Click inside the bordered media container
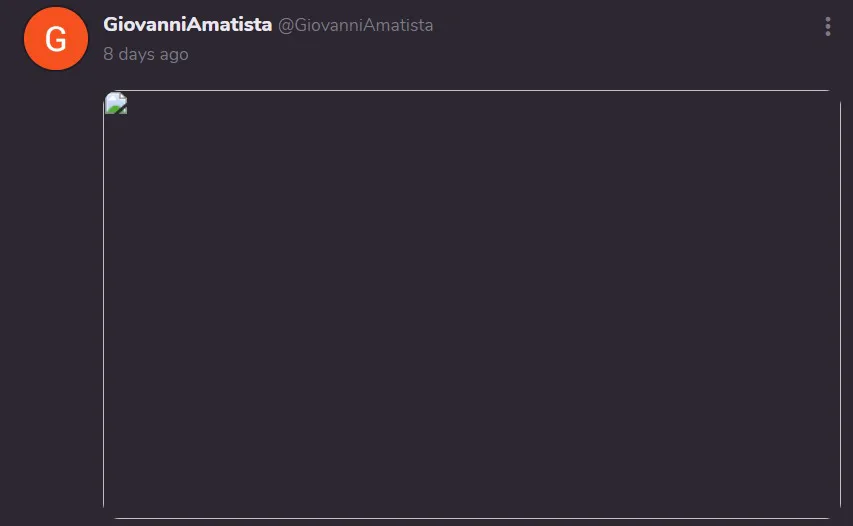 click(472, 305)
